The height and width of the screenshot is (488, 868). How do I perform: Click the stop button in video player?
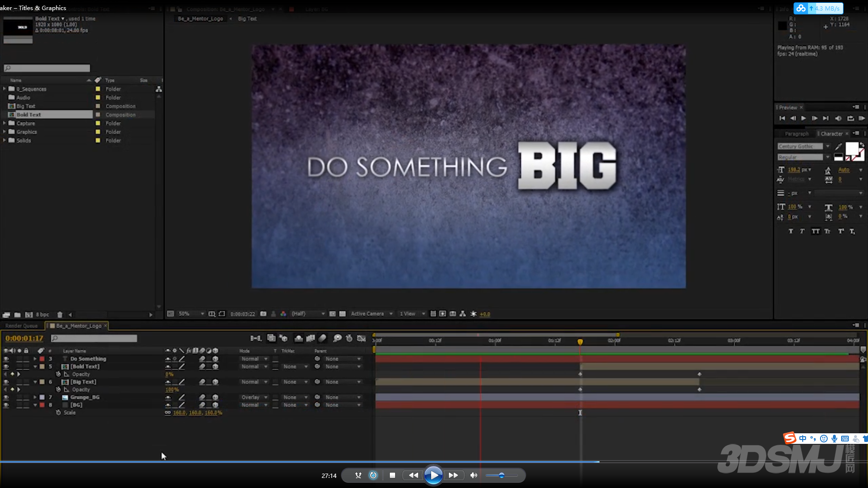[x=392, y=476]
